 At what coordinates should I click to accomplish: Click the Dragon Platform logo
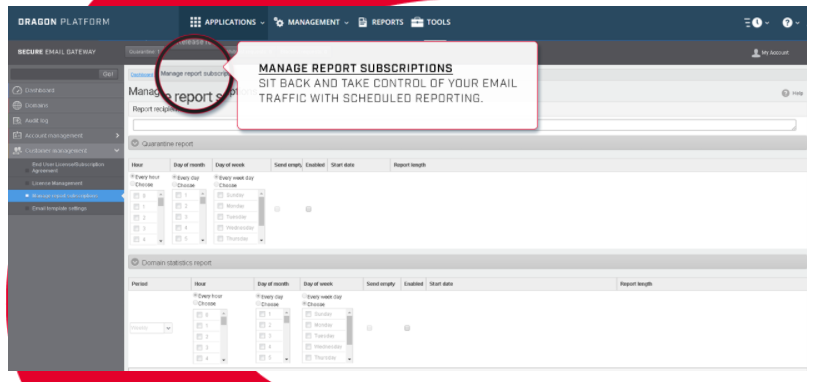coord(64,22)
